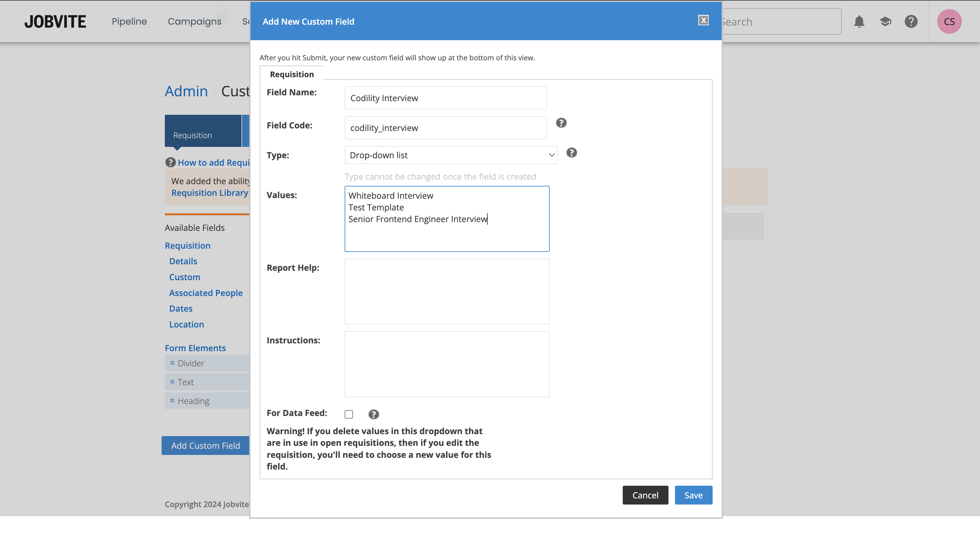Click the Save button
Viewport: 980px width, 535px height.
(693, 495)
